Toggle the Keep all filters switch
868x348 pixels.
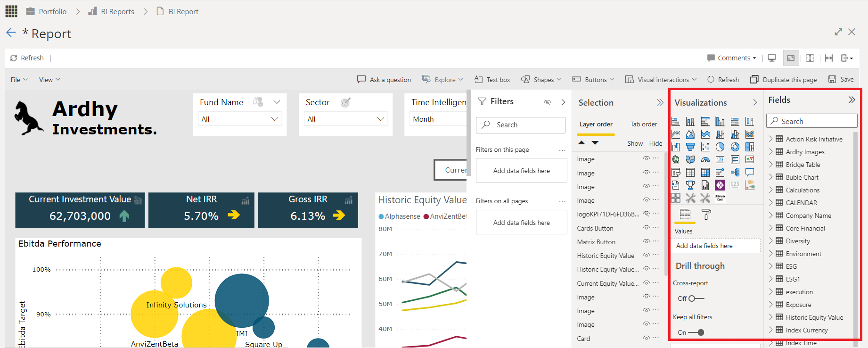[x=696, y=332]
